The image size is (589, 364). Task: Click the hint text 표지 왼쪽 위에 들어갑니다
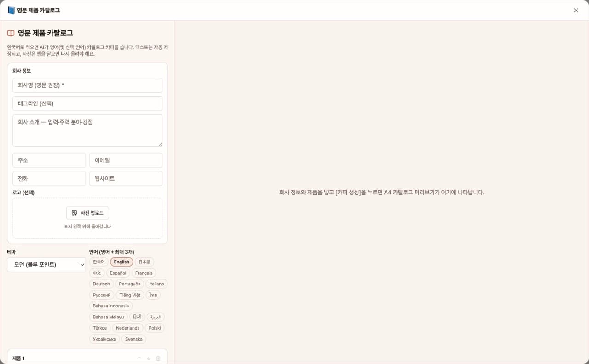(x=87, y=227)
